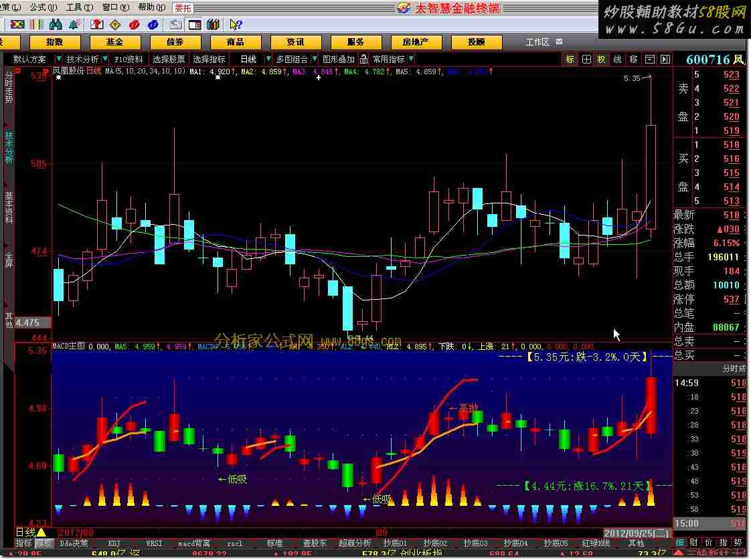
Task: Switch to the Dde决策 indicator tab
Action: [74, 543]
